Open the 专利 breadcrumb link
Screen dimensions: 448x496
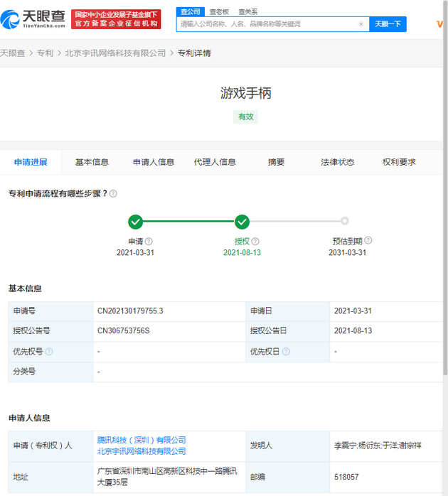[x=45, y=53]
